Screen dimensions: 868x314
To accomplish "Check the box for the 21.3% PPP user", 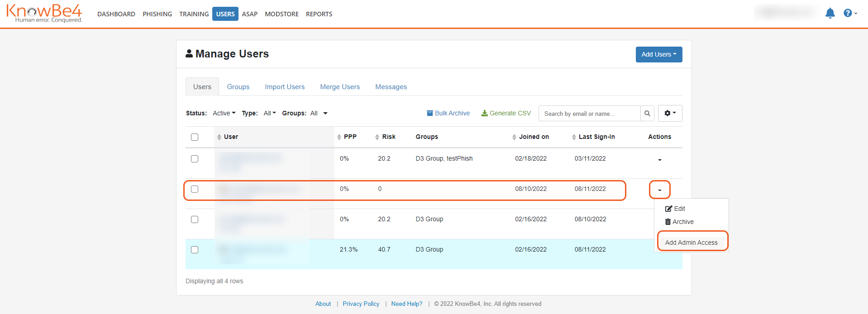I will click(195, 250).
